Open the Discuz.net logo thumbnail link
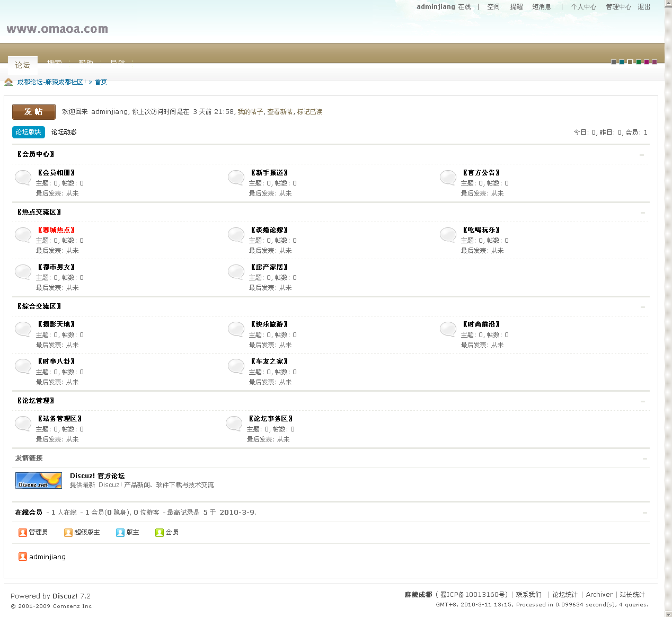 click(39, 480)
